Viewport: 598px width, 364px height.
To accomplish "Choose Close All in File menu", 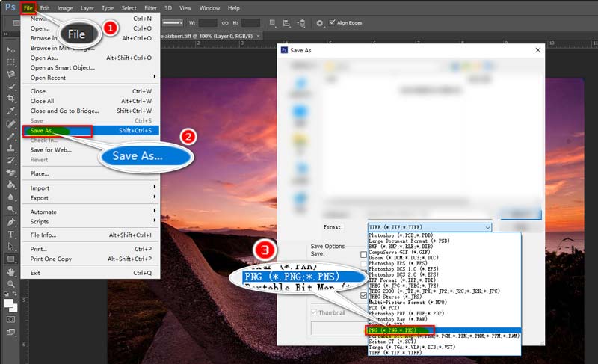I will [90, 101].
